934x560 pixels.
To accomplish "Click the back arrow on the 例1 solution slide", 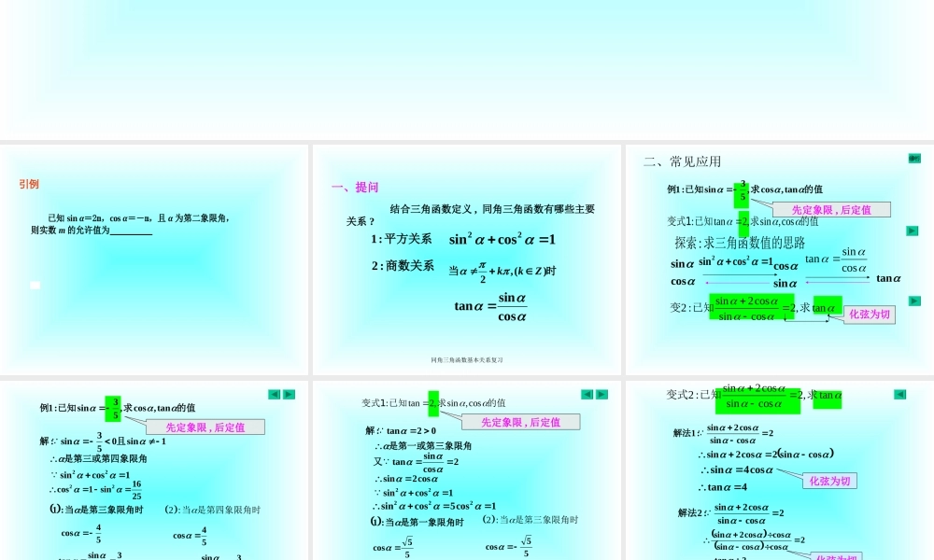I will coord(274,395).
